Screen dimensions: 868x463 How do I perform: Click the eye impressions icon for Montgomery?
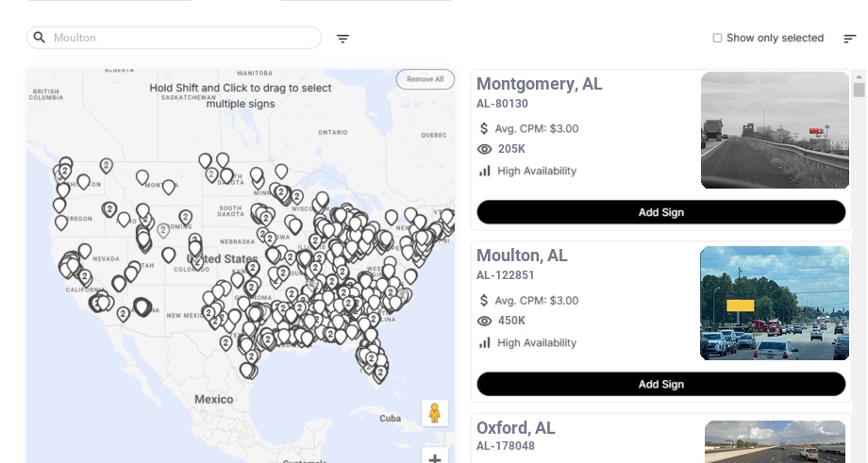pos(485,149)
